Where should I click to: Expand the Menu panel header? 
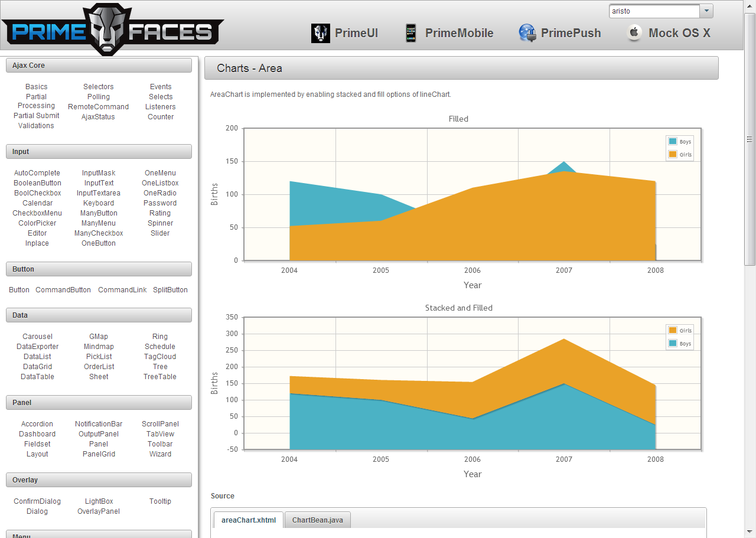[98, 534]
